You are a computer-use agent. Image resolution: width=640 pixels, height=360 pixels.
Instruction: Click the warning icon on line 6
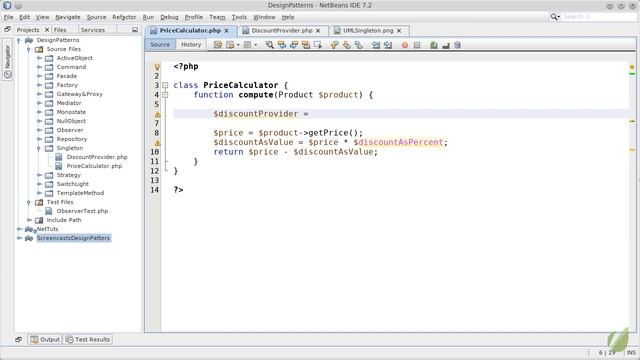pyautogui.click(x=158, y=114)
